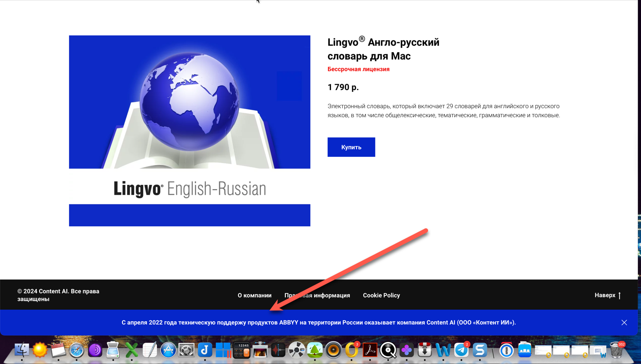Launch Adobe Acrobat from the Dock
The height and width of the screenshot is (364, 641).
pyautogui.click(x=370, y=350)
